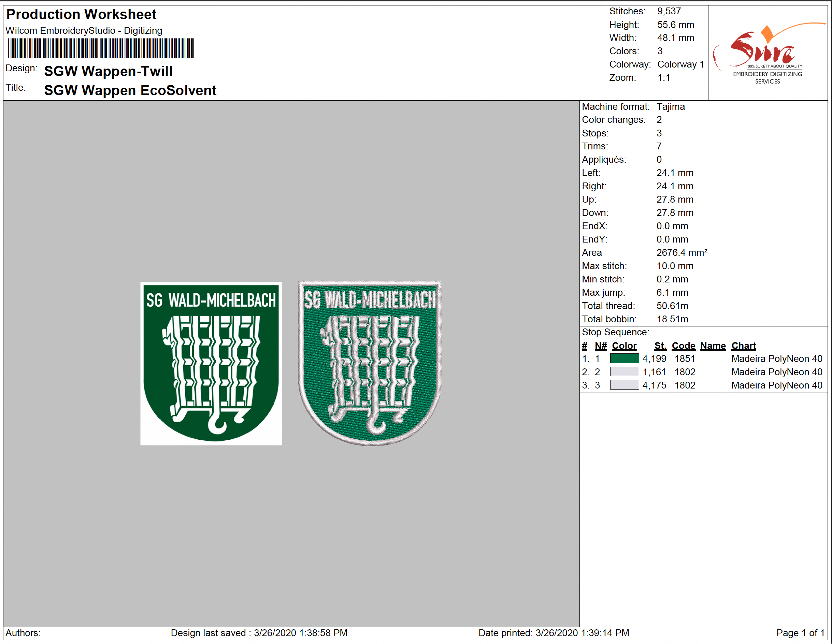The height and width of the screenshot is (644, 832).
Task: Click the St. column header
Action: [660, 346]
